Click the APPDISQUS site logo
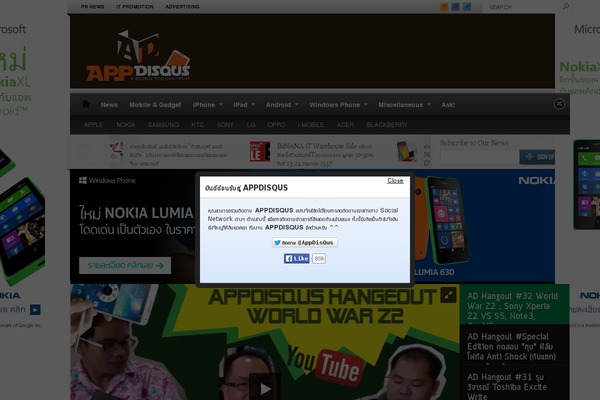The image size is (600, 400). (x=138, y=56)
